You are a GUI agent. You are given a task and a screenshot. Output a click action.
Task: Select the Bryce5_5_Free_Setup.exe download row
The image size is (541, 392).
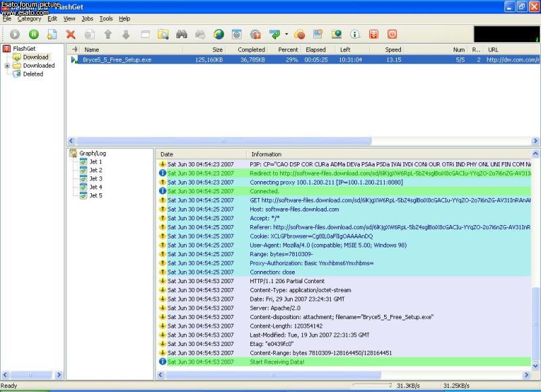[304, 59]
